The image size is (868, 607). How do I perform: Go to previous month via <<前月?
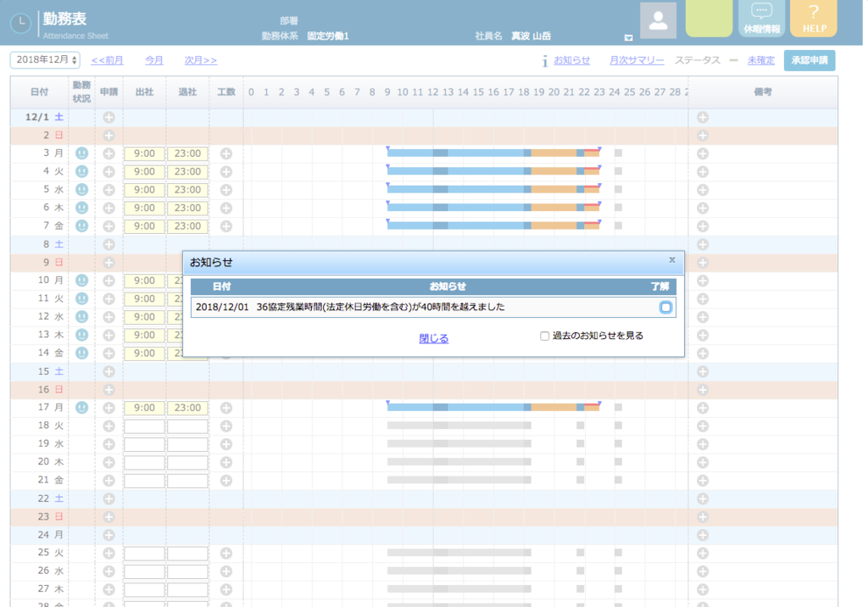click(x=108, y=60)
